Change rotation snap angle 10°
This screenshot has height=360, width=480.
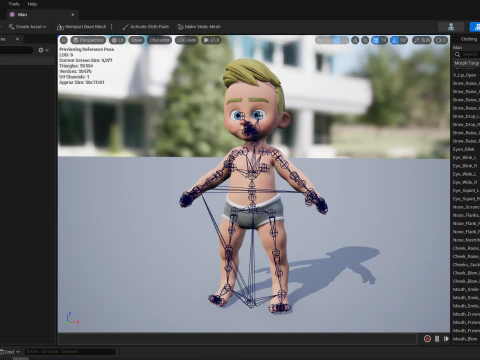403,40
